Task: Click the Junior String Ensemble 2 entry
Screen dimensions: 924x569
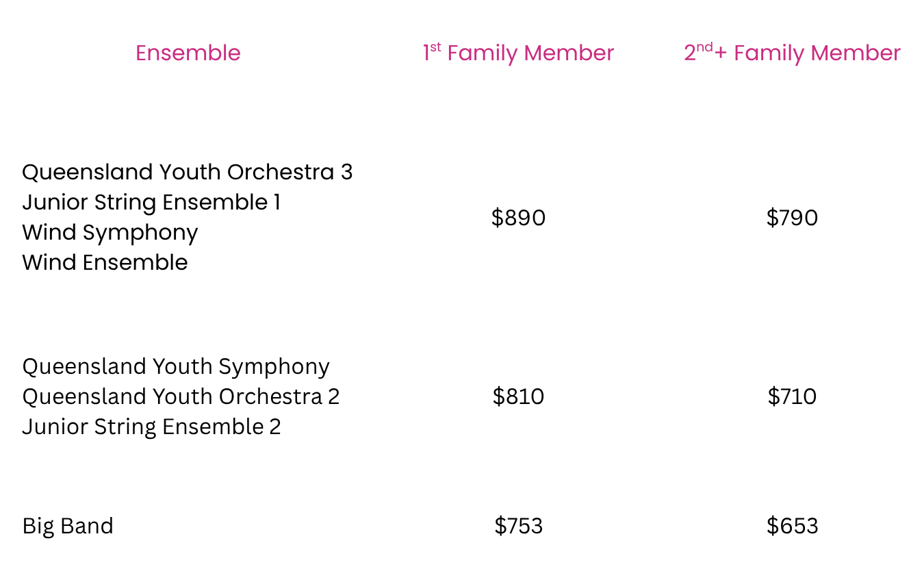Action: pyautogui.click(x=151, y=427)
